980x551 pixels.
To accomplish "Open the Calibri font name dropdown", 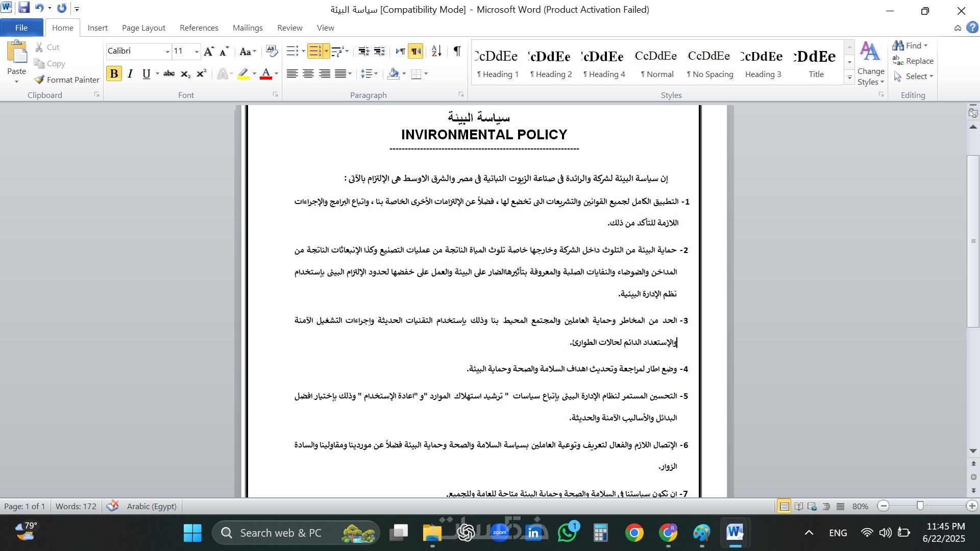I will (167, 52).
